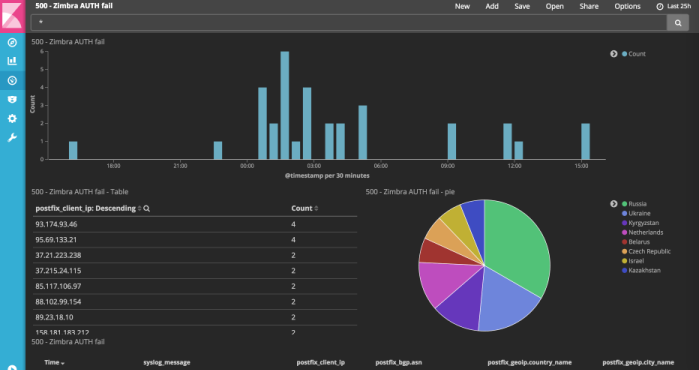Screen dimensions: 699x370
Task: Click the Russia legend entry
Action: point(634,204)
